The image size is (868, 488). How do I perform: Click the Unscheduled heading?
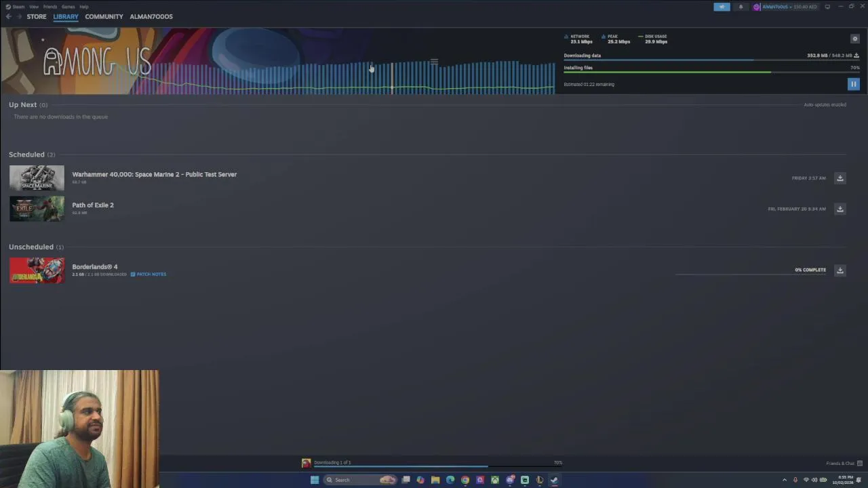tap(31, 247)
